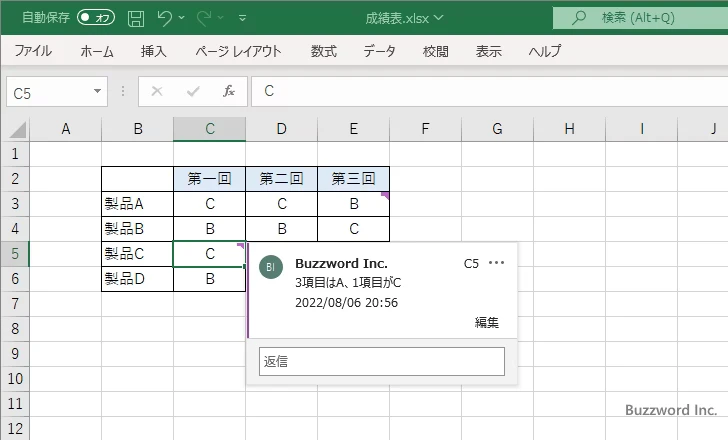Click the 第三回 header cell

point(353,179)
